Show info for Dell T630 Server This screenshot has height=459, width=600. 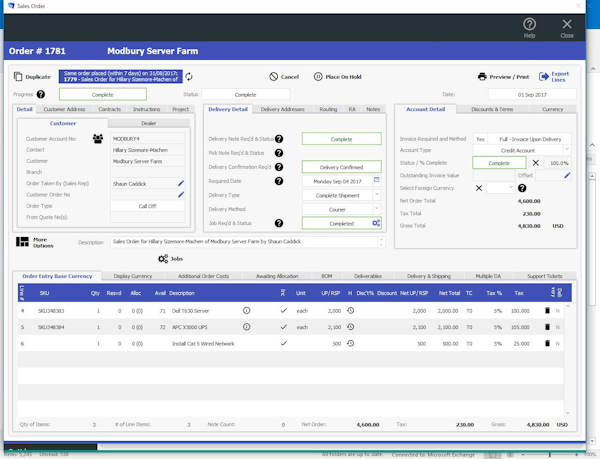(247, 311)
